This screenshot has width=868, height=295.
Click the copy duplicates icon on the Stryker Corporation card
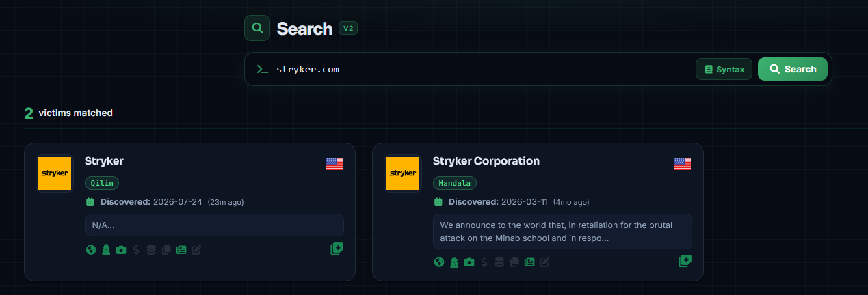[x=514, y=262]
